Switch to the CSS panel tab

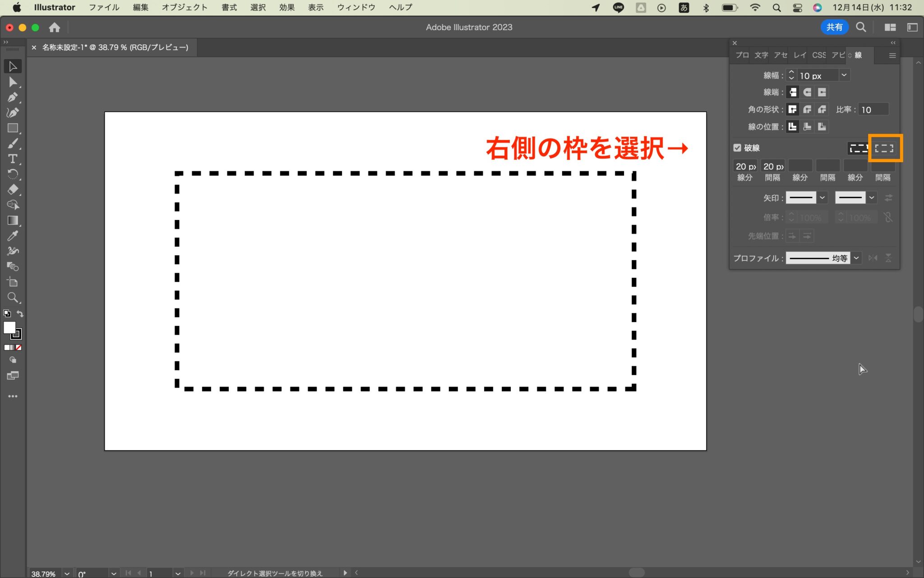(x=819, y=55)
